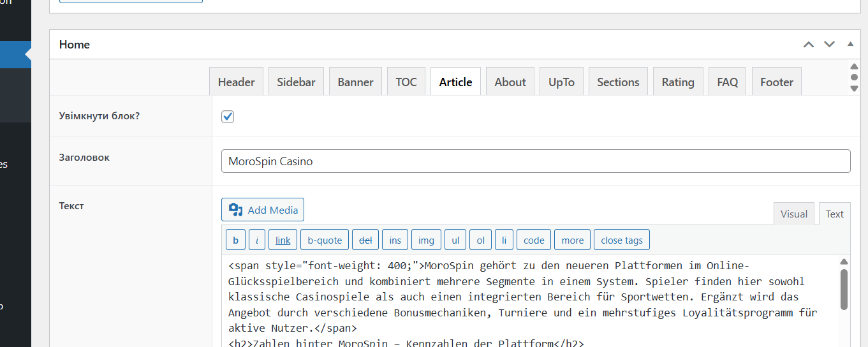Click inside the HTML text editor area
The width and height of the screenshot is (868, 347).
pos(529,301)
